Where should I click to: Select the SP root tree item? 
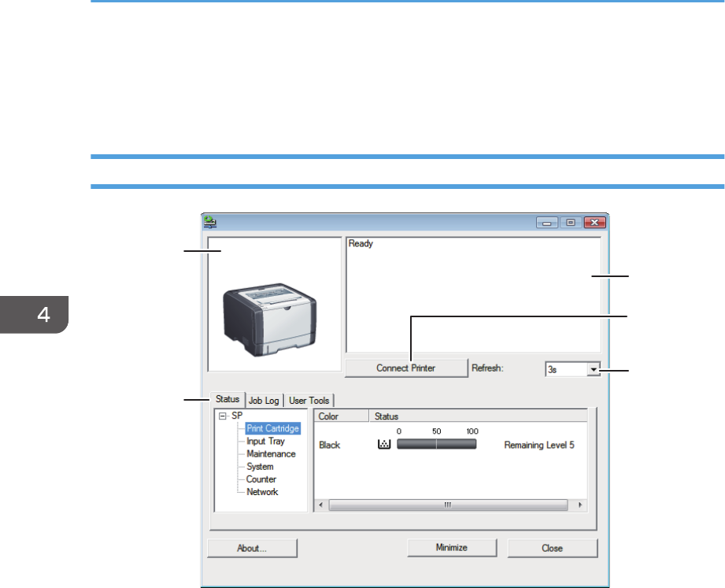(x=237, y=416)
